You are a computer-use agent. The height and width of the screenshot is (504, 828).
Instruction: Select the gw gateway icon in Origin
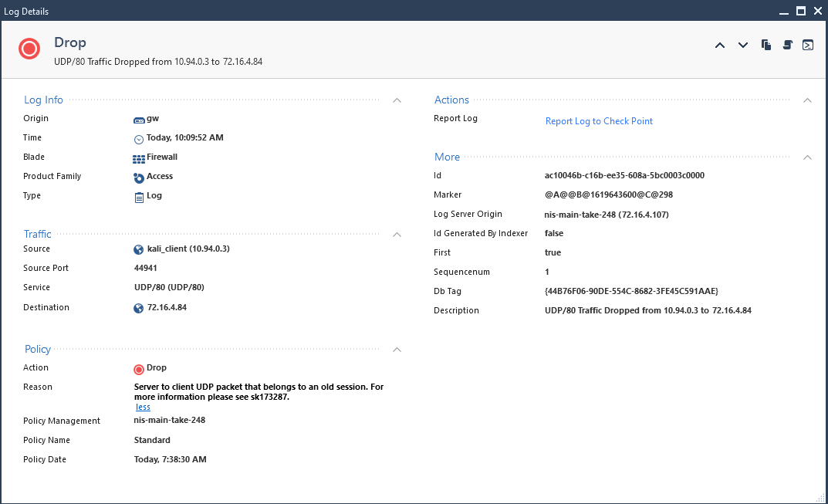pos(137,118)
